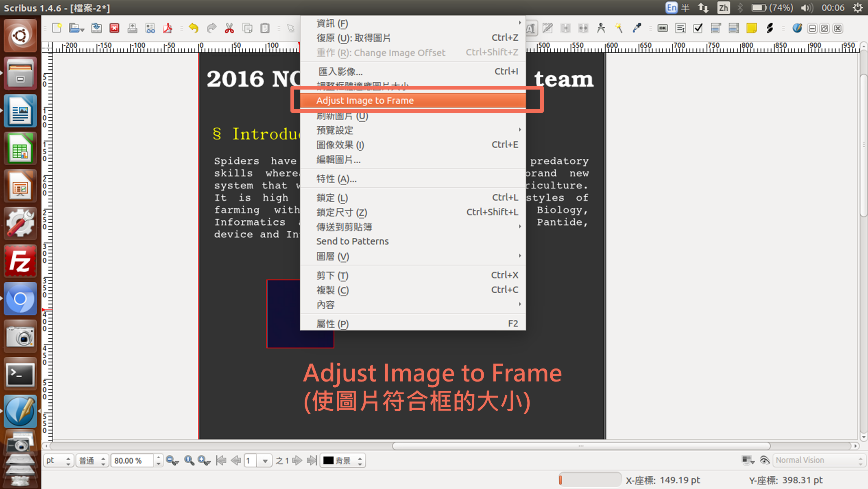The image size is (868, 489).
Task: Insert a yellow Text Annotation note
Action: point(752,28)
